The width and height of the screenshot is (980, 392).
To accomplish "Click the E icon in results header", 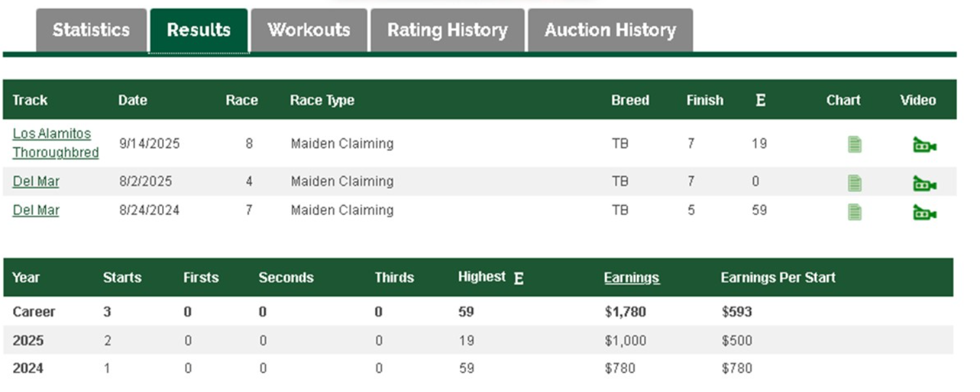I will (x=760, y=101).
